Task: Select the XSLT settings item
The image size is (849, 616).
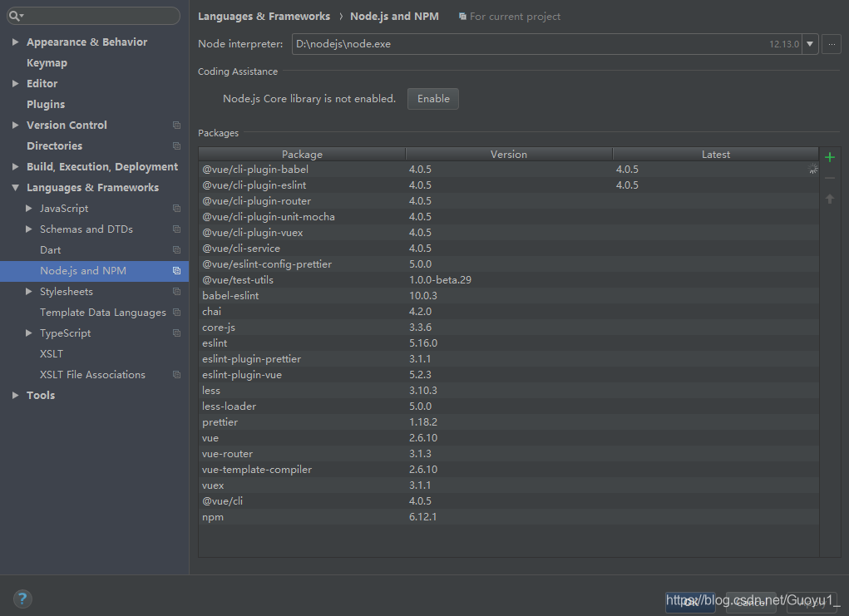Action: click(52, 354)
